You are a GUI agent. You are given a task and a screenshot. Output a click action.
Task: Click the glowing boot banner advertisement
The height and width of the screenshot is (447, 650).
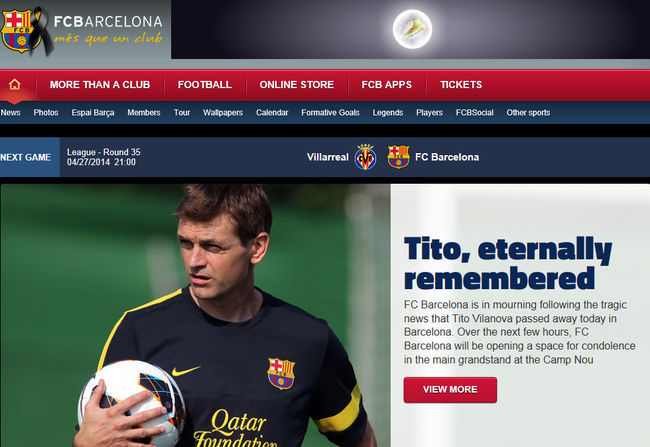[410, 29]
